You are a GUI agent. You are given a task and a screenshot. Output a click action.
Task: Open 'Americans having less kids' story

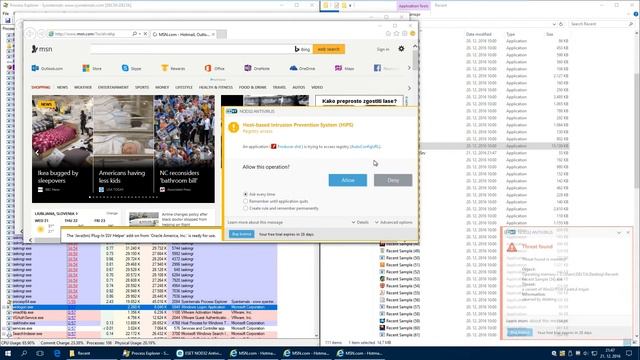click(122, 176)
